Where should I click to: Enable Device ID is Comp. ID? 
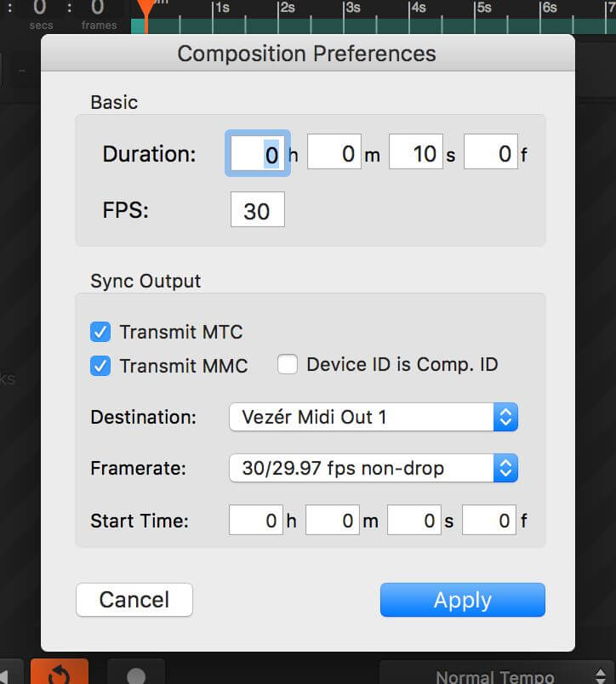(x=288, y=364)
